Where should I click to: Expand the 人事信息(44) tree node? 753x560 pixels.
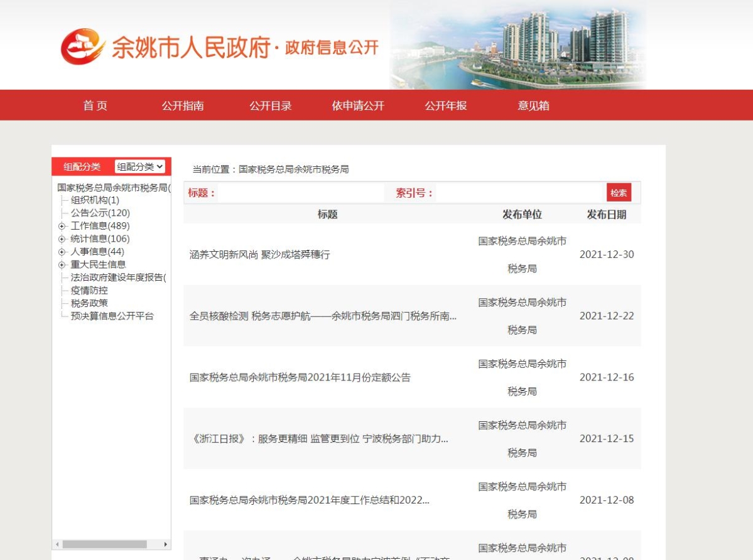point(62,252)
